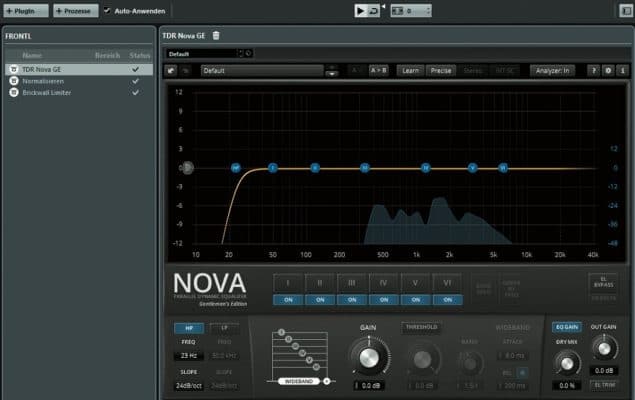635x400 pixels.
Task: Select band II node on EQ graph
Action: click(315, 168)
